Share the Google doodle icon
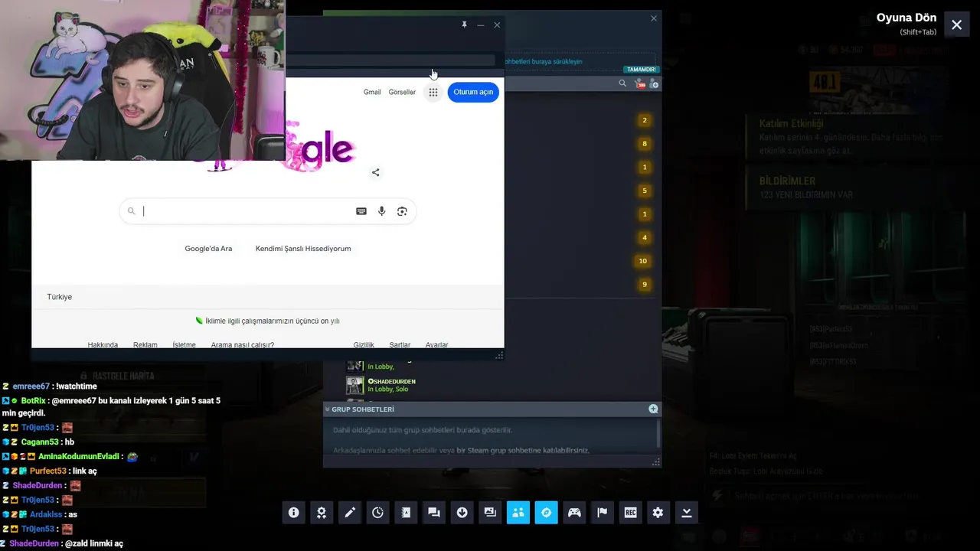 coord(375,172)
